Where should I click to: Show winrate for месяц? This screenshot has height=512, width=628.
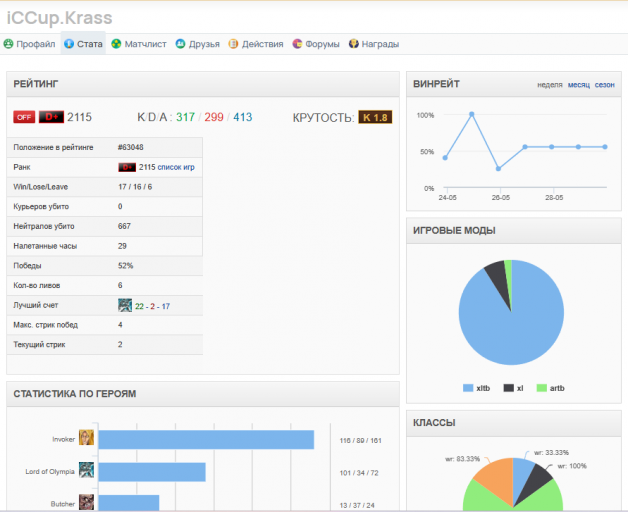[x=579, y=85]
